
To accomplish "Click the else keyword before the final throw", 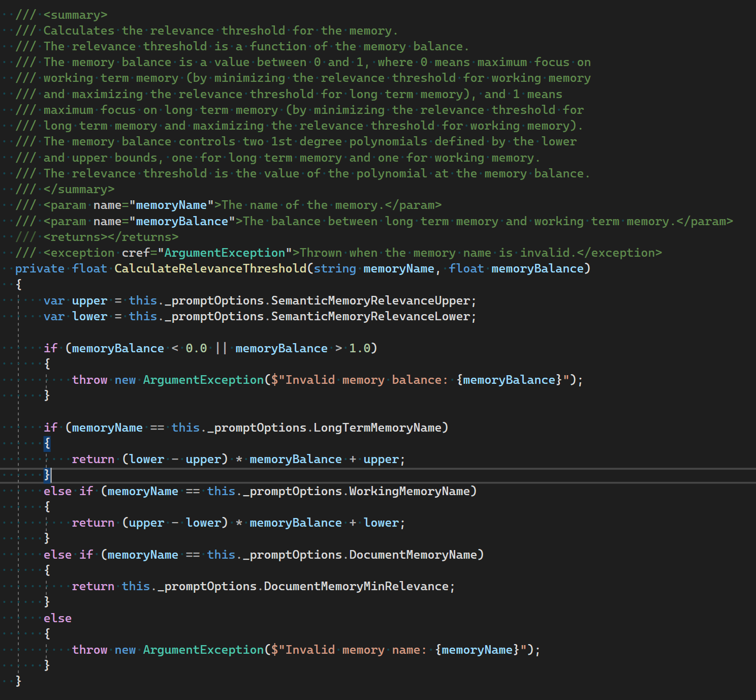I will [57, 618].
